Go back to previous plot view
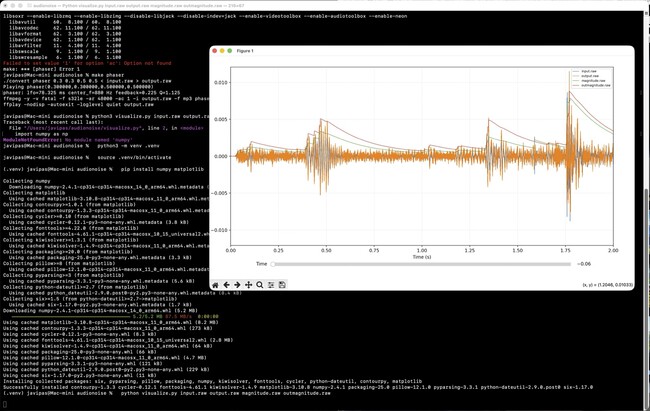 [226, 285]
